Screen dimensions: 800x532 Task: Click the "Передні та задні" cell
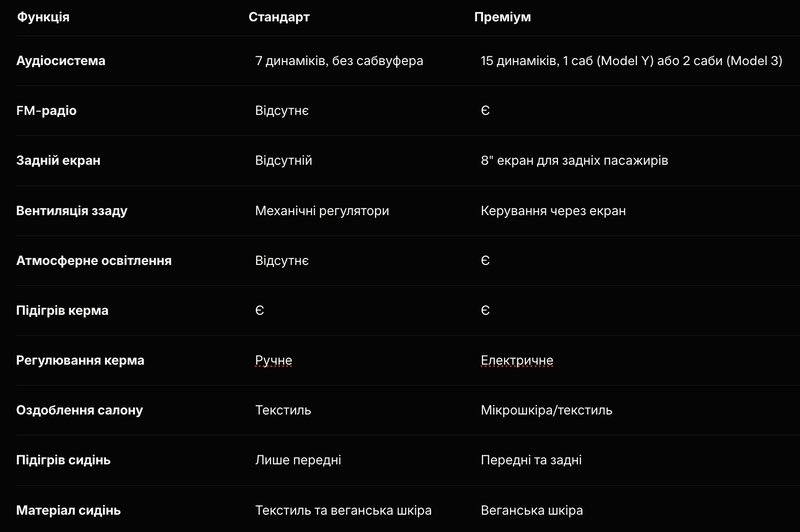(531, 461)
